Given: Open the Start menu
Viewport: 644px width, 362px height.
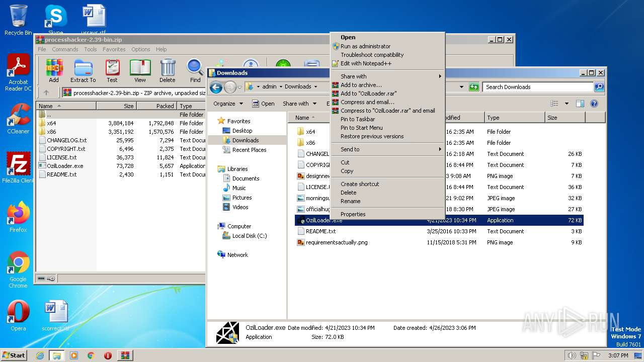Looking at the screenshot, I should 14,355.
